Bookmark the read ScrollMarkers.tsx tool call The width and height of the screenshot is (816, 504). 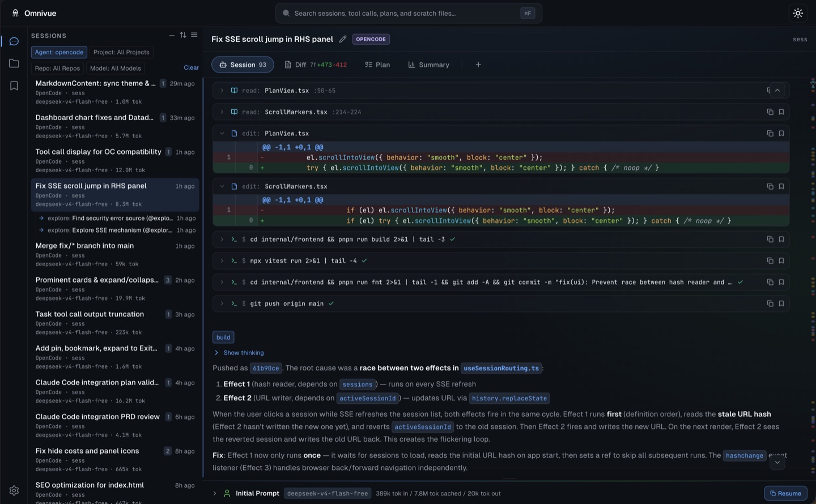[781, 112]
